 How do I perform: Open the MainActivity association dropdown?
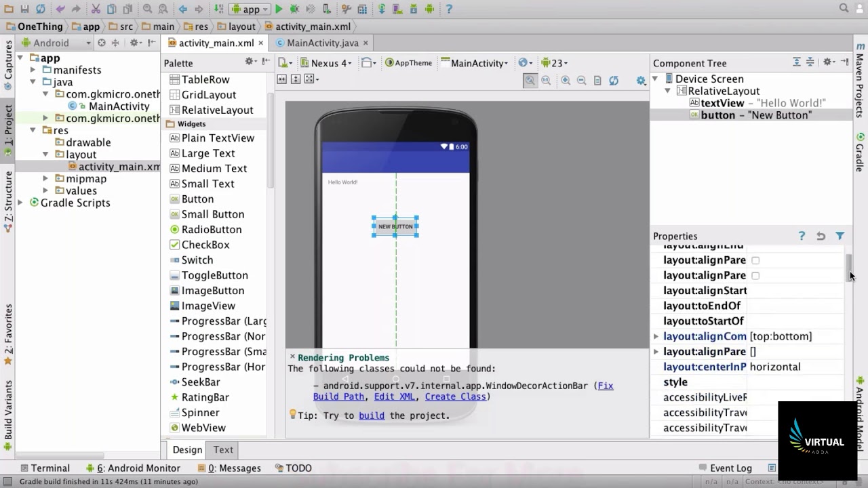point(475,63)
